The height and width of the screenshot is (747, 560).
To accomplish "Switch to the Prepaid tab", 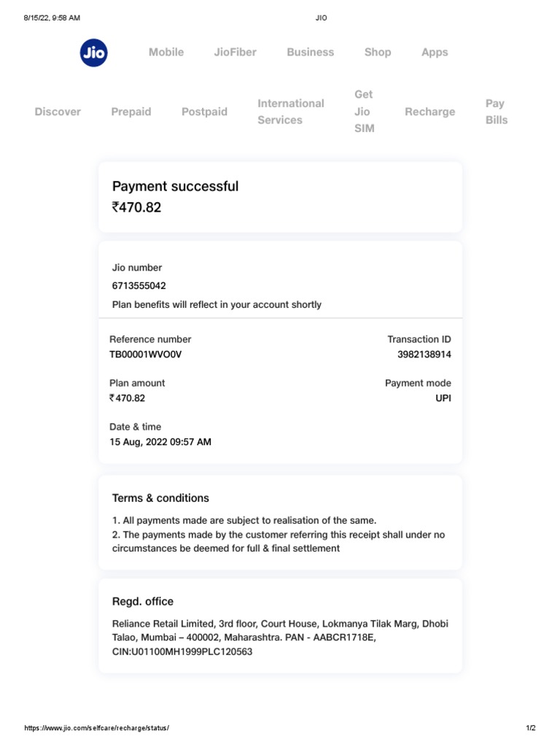I will click(x=131, y=112).
